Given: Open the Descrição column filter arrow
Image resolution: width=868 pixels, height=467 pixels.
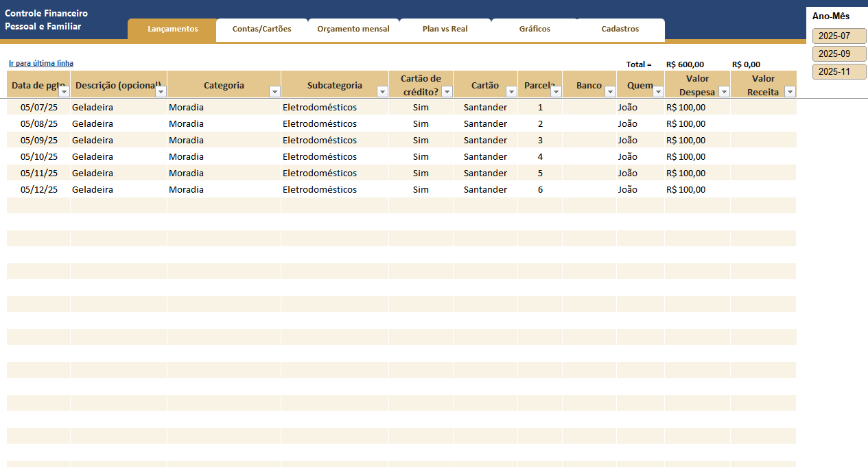Looking at the screenshot, I should point(161,92).
